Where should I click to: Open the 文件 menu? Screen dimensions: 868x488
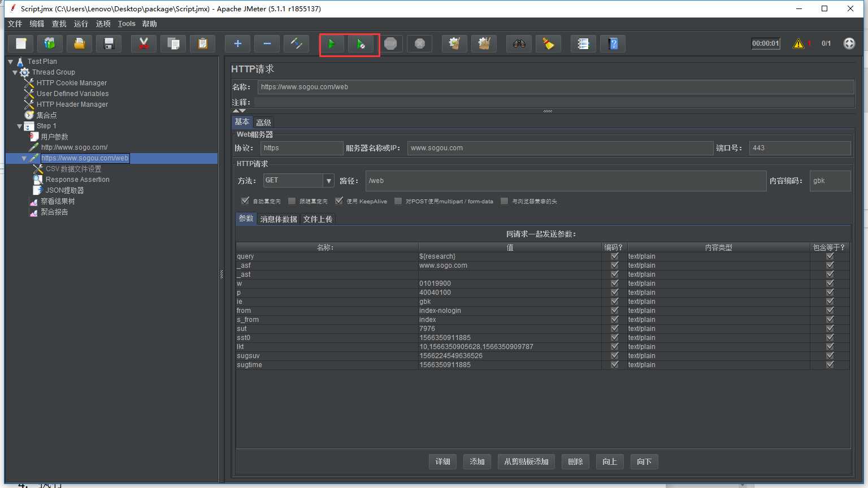pyautogui.click(x=15, y=24)
